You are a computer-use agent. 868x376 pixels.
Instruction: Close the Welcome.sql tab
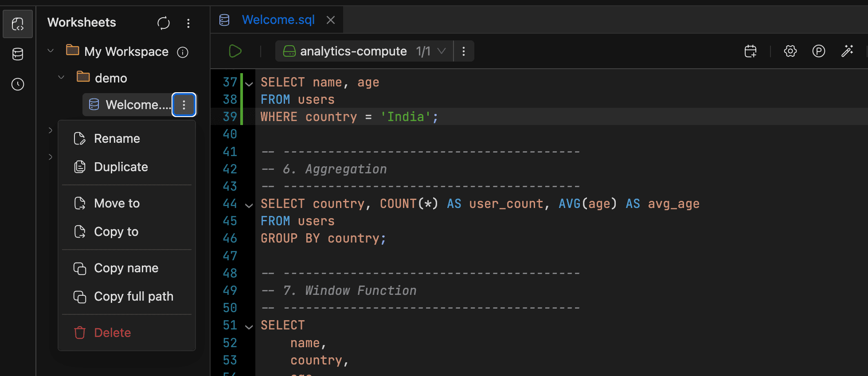tap(331, 20)
